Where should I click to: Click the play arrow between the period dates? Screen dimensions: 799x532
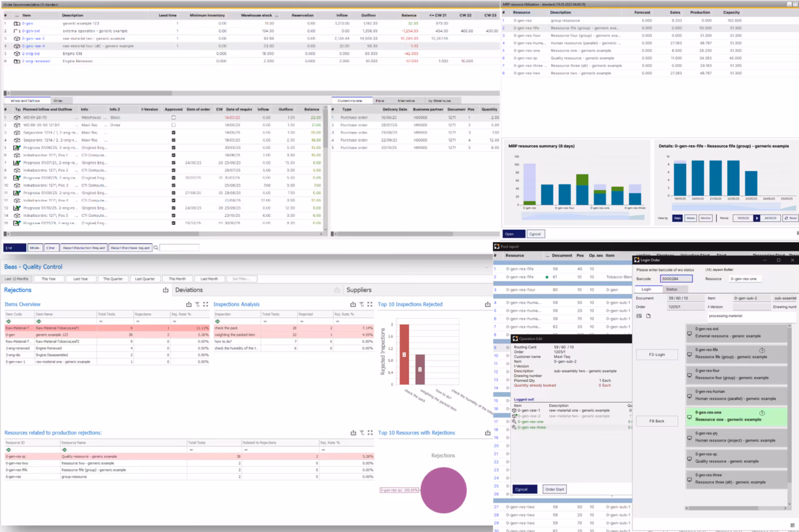coord(757,218)
